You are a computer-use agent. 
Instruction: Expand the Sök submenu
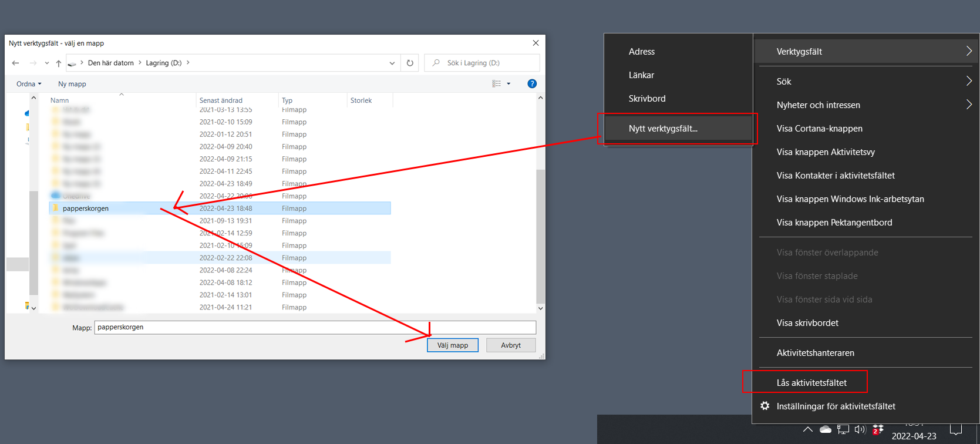tap(969, 81)
